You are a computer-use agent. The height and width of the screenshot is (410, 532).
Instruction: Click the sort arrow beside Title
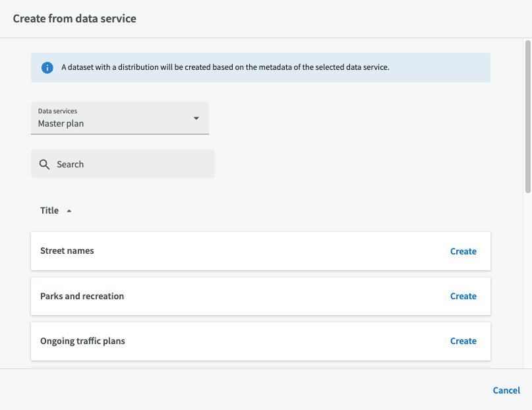pyautogui.click(x=69, y=211)
